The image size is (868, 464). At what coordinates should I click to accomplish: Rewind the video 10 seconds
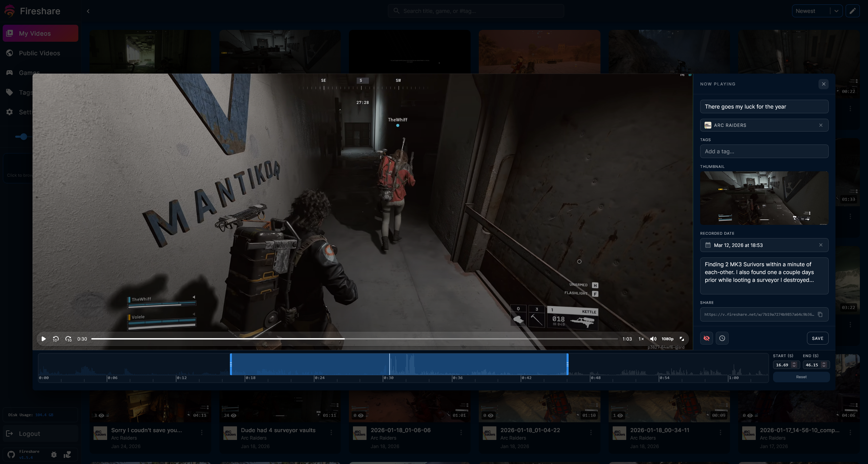(x=56, y=339)
